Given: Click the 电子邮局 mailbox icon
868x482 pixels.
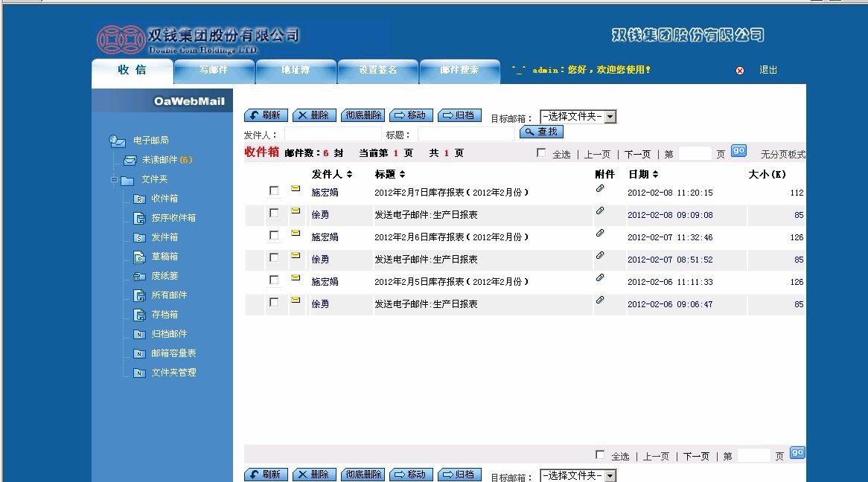Looking at the screenshot, I should (117, 141).
